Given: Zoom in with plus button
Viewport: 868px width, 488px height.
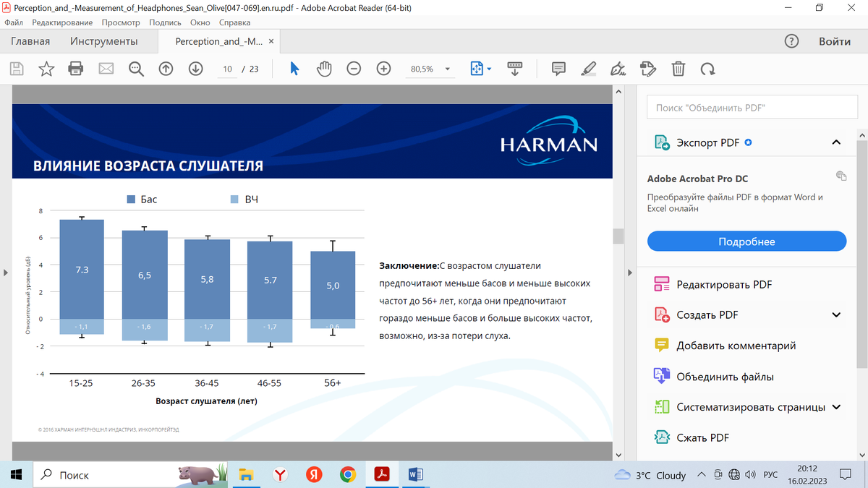Looking at the screenshot, I should coord(383,69).
